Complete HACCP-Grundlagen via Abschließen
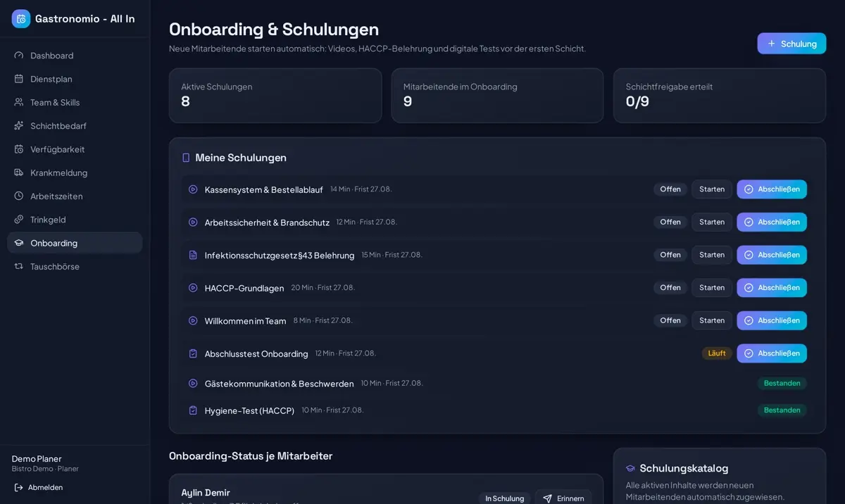Image resolution: width=845 pixels, height=504 pixels. coord(772,288)
